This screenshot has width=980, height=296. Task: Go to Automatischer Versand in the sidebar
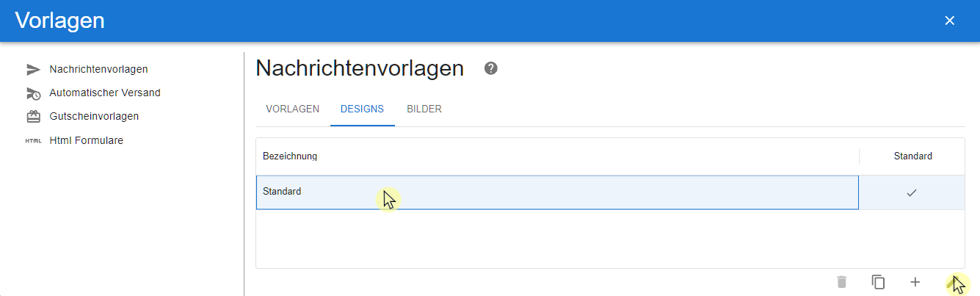coord(105,93)
